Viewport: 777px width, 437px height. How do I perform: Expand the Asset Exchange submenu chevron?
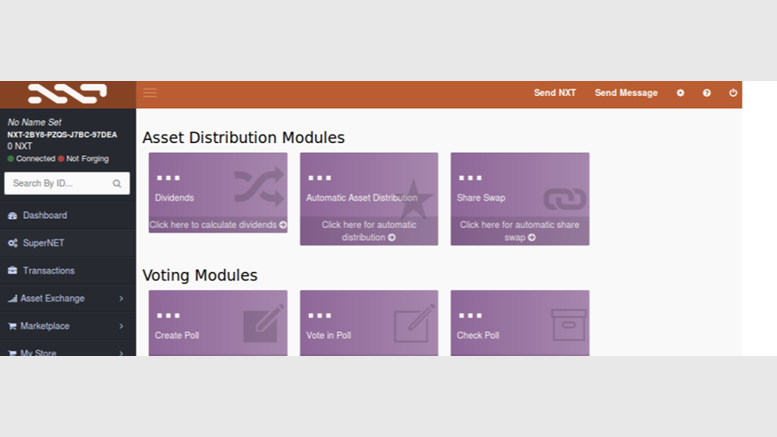click(121, 298)
